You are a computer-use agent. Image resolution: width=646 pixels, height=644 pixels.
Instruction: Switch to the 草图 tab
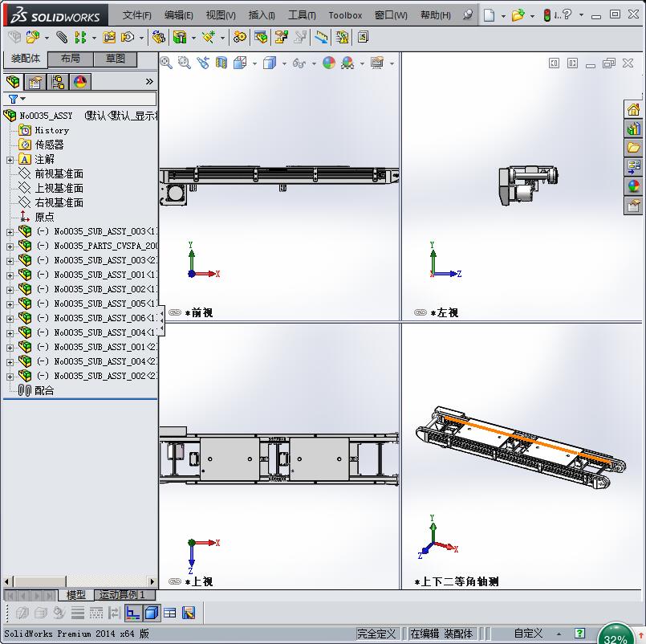tap(116, 59)
